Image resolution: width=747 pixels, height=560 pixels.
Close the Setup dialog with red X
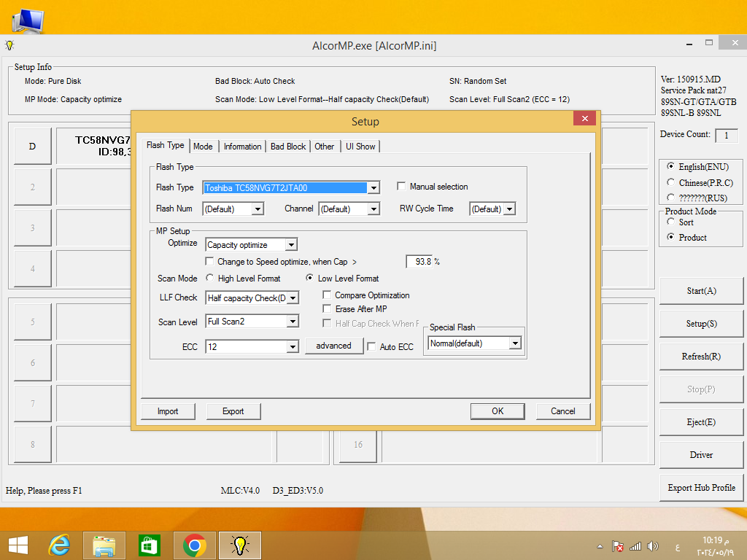tap(584, 119)
